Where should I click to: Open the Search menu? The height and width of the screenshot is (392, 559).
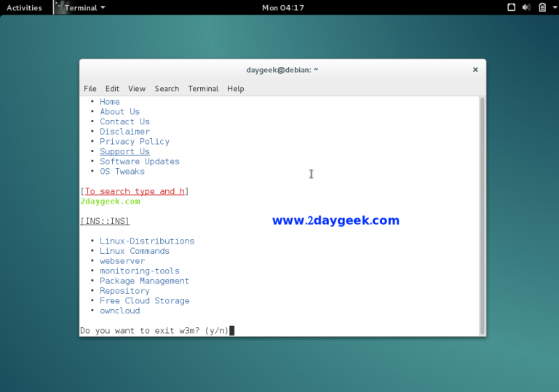(x=167, y=89)
